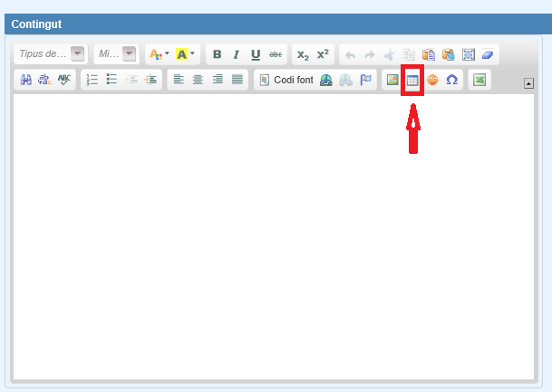Viewport: 552px width, 392px height.
Task: Collapse the toolbar with the small arrow
Action: coord(529,83)
